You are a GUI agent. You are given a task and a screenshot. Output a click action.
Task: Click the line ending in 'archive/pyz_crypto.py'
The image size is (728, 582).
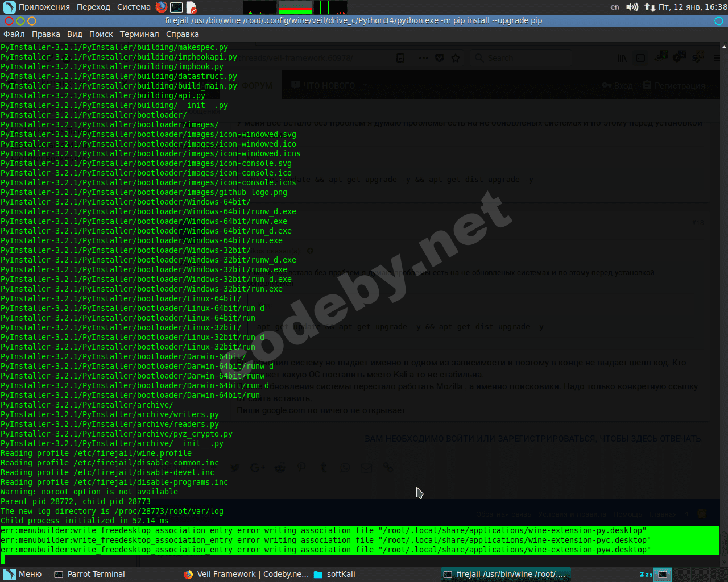pos(117,434)
